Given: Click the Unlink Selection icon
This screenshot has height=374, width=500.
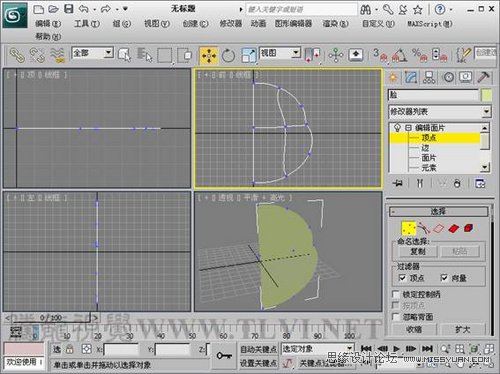Looking at the screenshot, I should coord(37,55).
